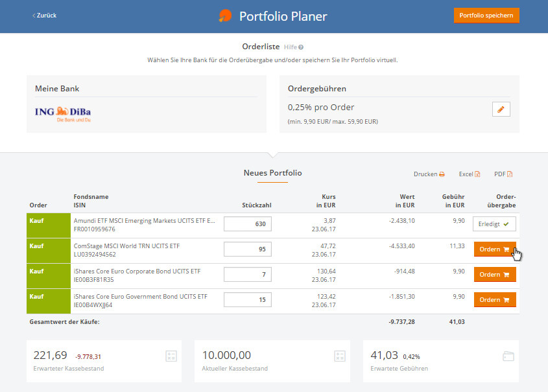548x392 pixels.
Task: Click Erledigt button for Amundi ETF
Action: 494,224
